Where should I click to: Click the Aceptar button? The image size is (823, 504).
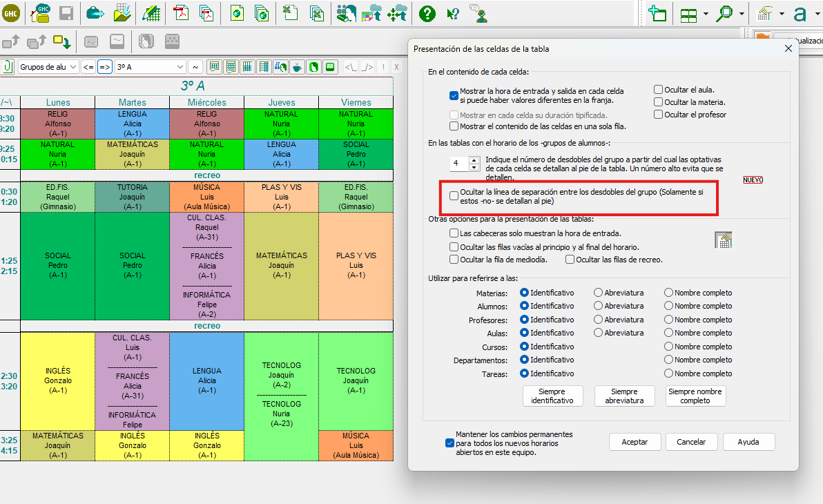(x=635, y=442)
